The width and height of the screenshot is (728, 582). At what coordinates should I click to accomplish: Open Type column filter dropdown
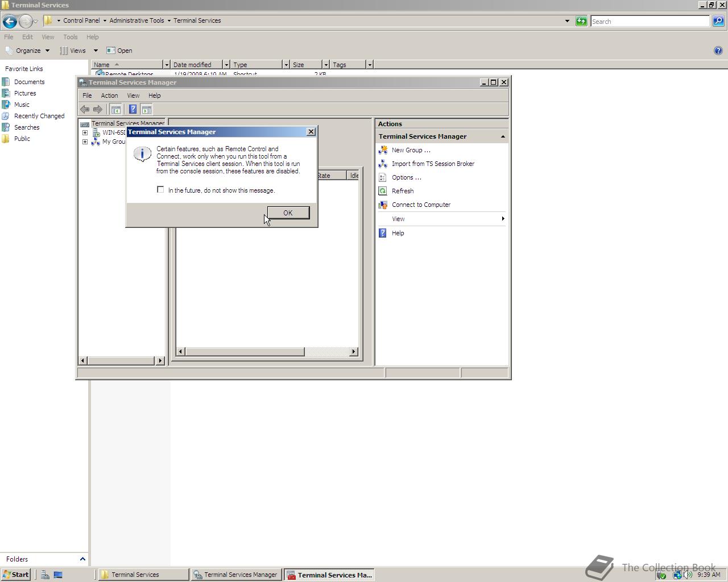[x=286, y=65]
